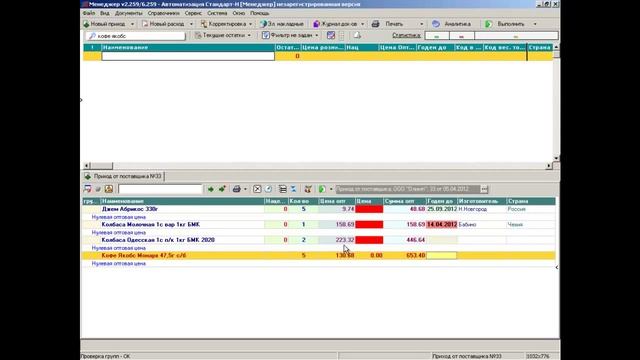Image resolution: width=640 pixels, height=360 pixels.
Task: Click the empty search field in document toolbar
Action: (160, 189)
